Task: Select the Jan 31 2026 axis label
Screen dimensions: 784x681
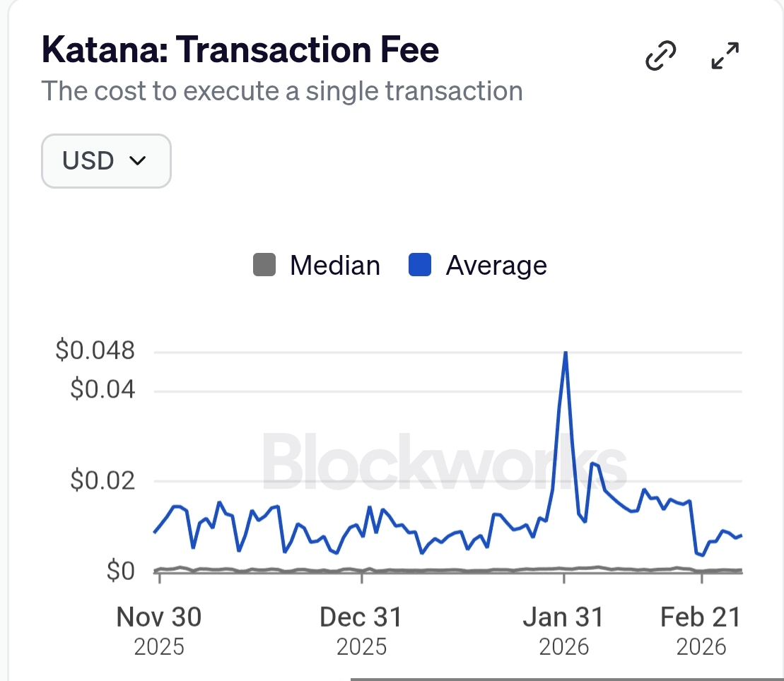Action: pyautogui.click(x=563, y=627)
